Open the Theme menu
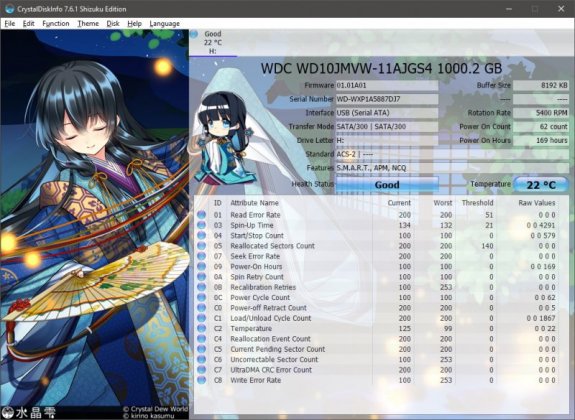The image size is (575, 420). coord(88,23)
